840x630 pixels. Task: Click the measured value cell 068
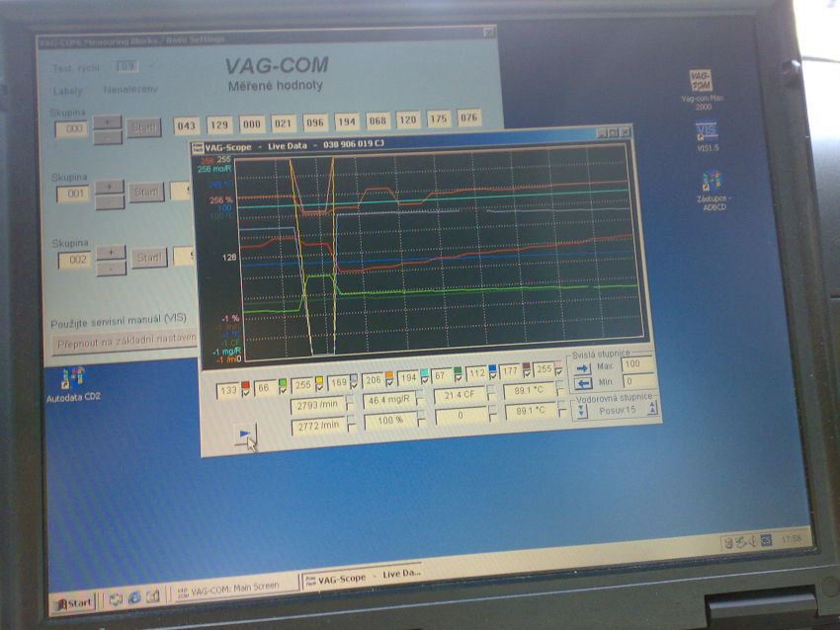[x=378, y=120]
